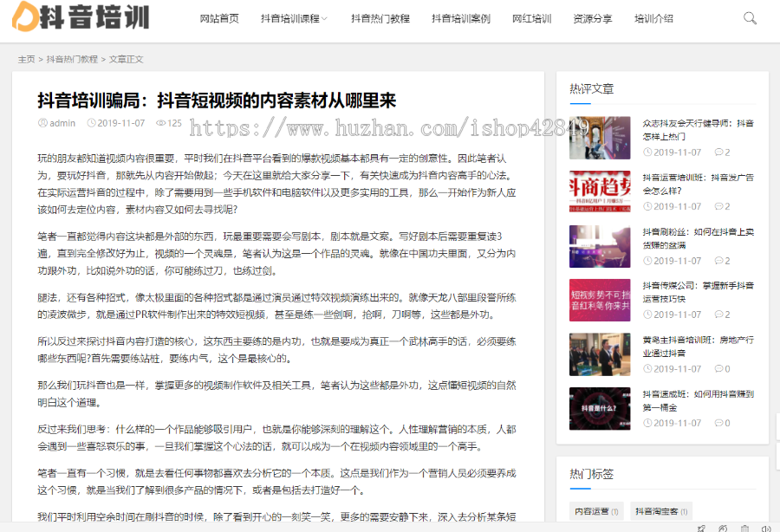Open the 培训介绍 nav item
The image size is (780, 532).
653,19
